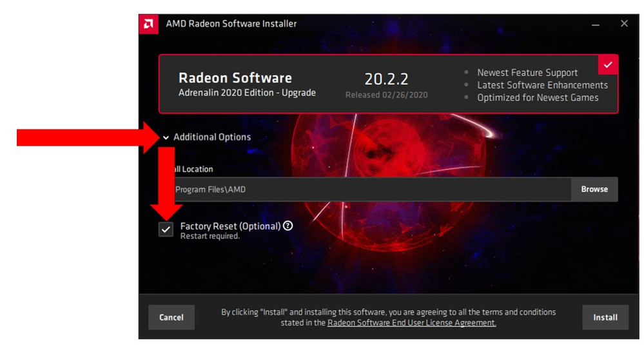This screenshot has width=644, height=350.
Task: Close the AMD Radeon Software Installer window
Action: (x=624, y=24)
